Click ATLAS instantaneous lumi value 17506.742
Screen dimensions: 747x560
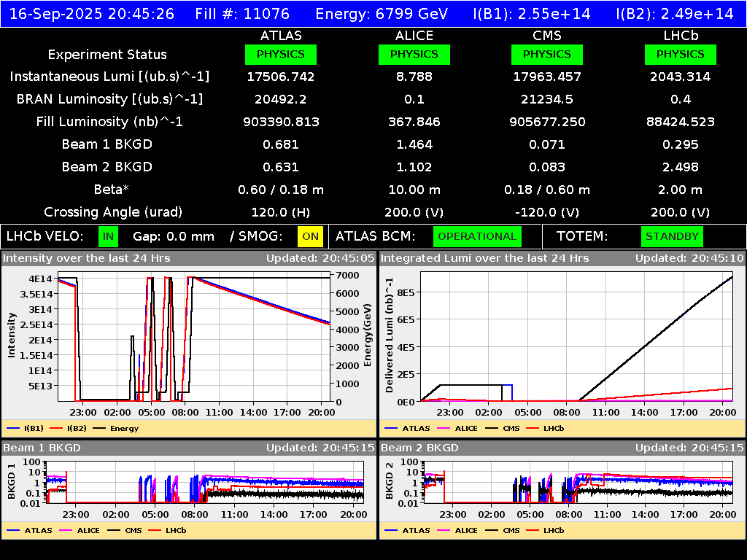[x=281, y=77]
